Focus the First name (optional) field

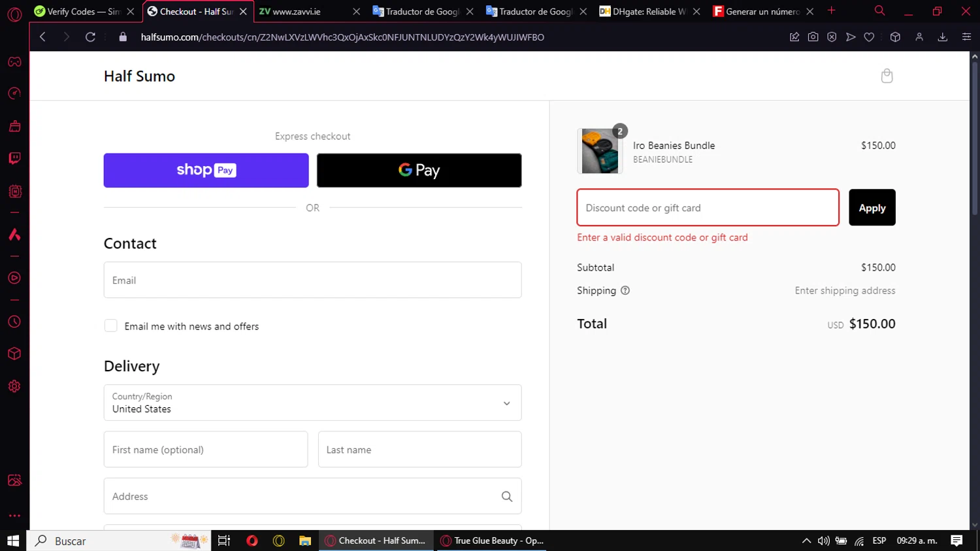(x=206, y=450)
